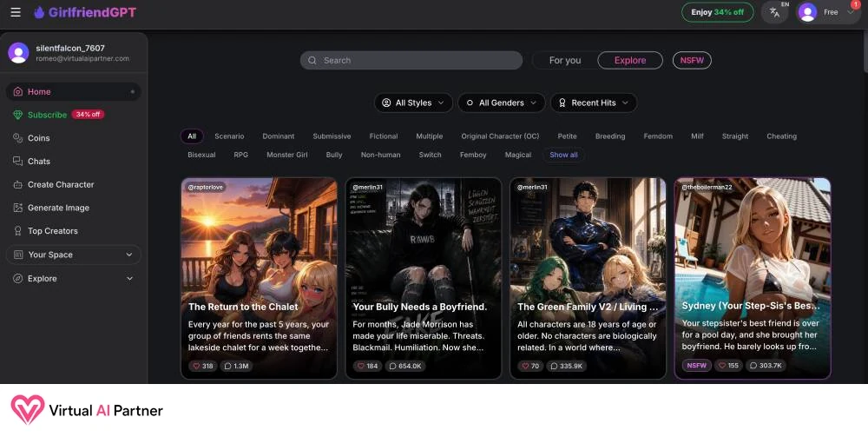Click the search magnifier icon
Image resolution: width=868 pixels, height=437 pixels.
[312, 60]
